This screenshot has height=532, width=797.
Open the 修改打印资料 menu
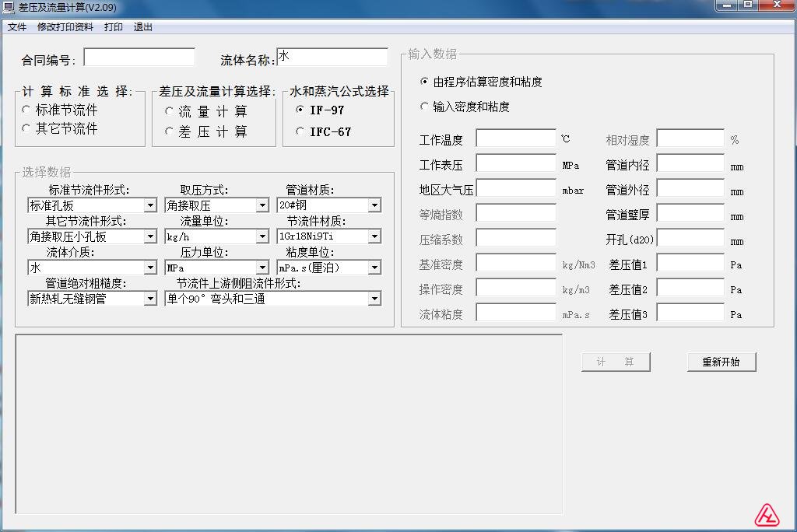pyautogui.click(x=65, y=27)
